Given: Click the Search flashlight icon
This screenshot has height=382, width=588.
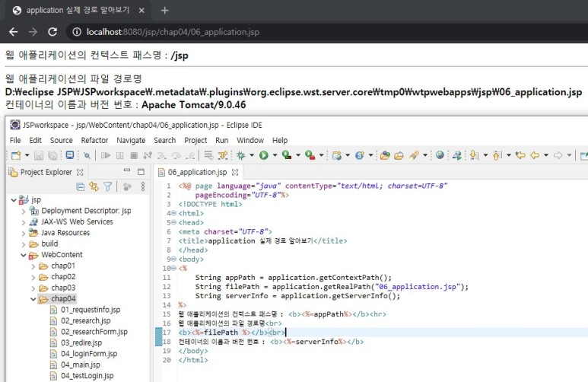Looking at the screenshot, I should click(x=414, y=155).
